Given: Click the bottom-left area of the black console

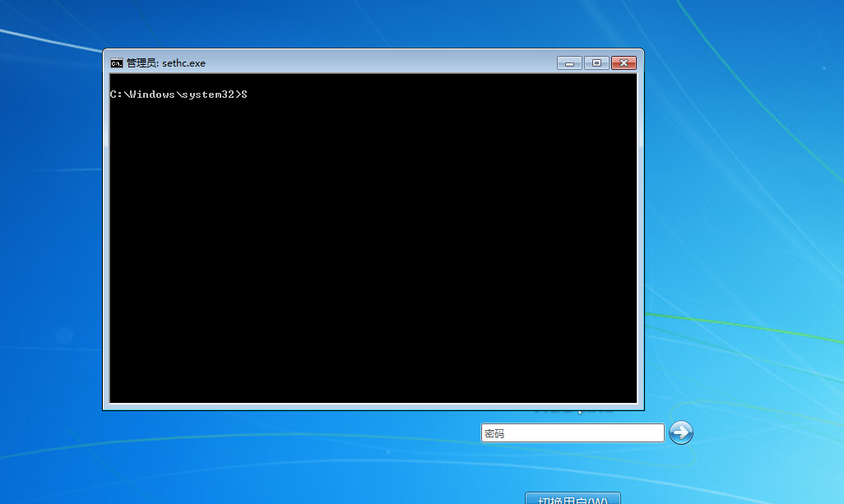Looking at the screenshot, I should (132, 386).
